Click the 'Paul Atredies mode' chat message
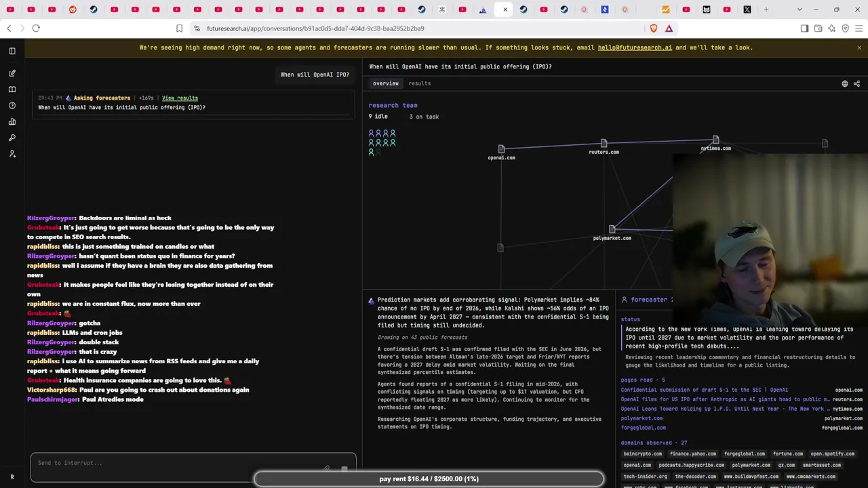Image resolution: width=868 pixels, height=488 pixels. click(x=113, y=399)
